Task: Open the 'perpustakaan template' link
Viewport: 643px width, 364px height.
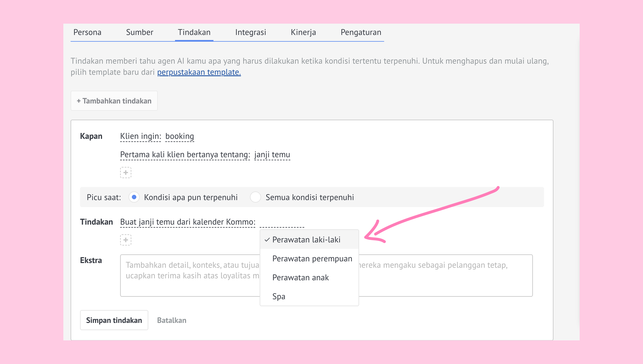Action: (x=199, y=72)
